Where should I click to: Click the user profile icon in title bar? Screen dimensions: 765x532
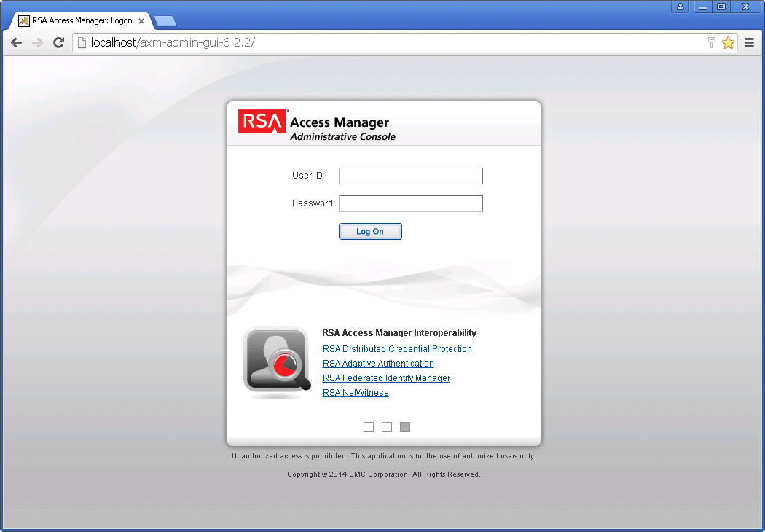pos(680,7)
